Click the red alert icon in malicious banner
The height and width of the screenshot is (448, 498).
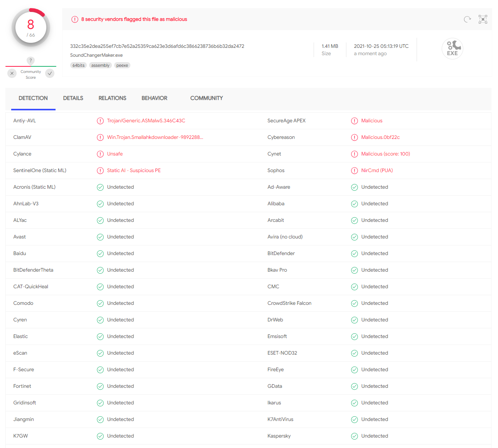click(x=75, y=19)
